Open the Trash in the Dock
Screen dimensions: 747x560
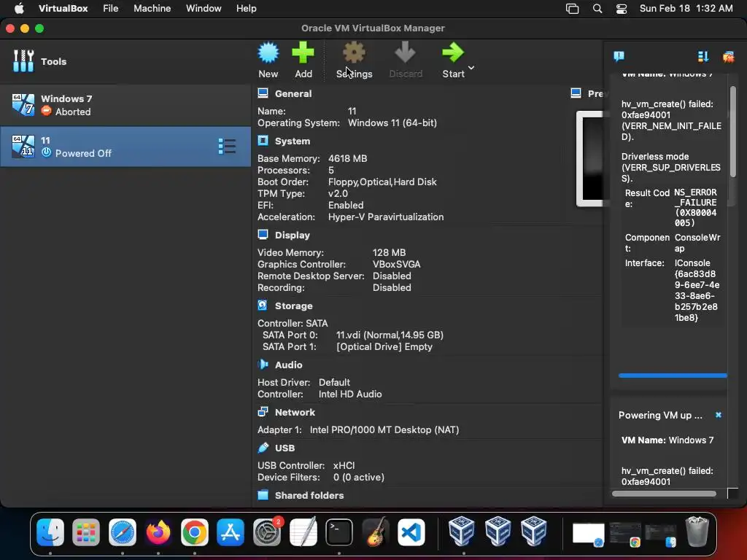[697, 532]
